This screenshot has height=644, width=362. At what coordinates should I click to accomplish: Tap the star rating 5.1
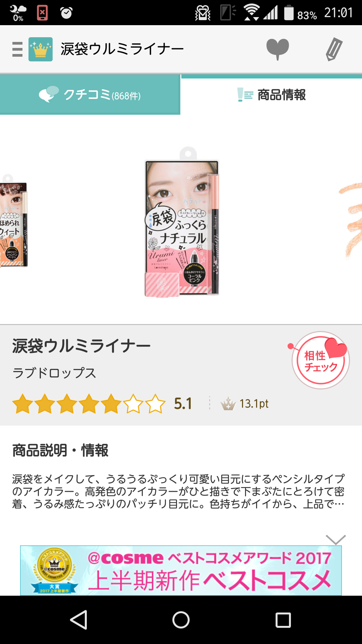(102, 404)
